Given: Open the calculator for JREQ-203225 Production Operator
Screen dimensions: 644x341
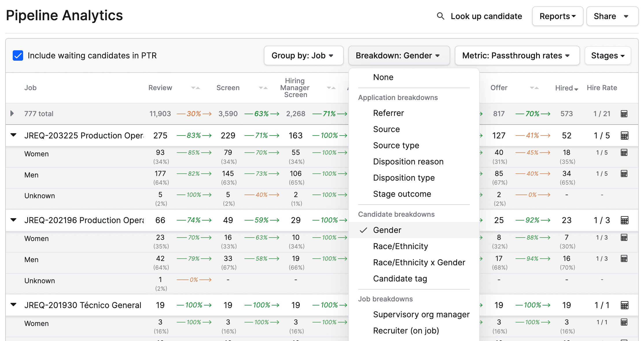Looking at the screenshot, I should (x=625, y=135).
